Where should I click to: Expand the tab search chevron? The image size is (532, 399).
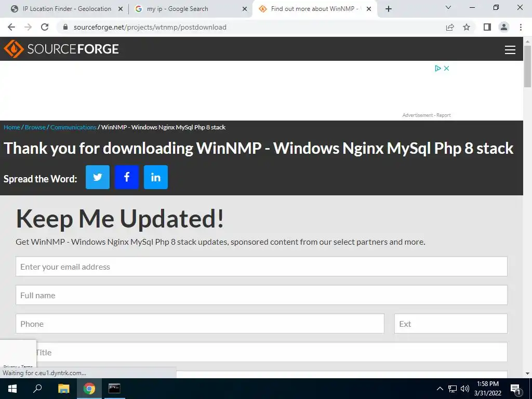pyautogui.click(x=448, y=7)
